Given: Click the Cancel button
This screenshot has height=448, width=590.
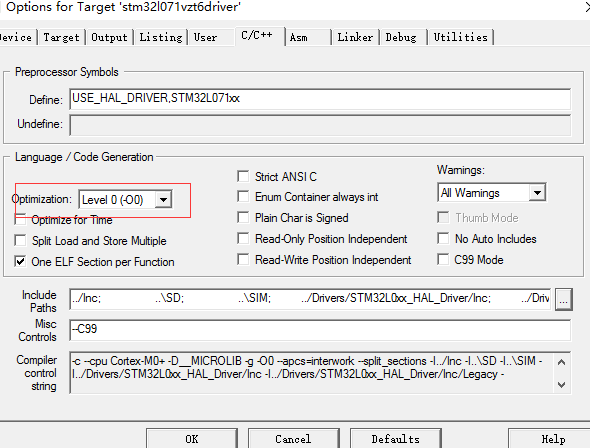Looking at the screenshot, I should pos(293,439).
